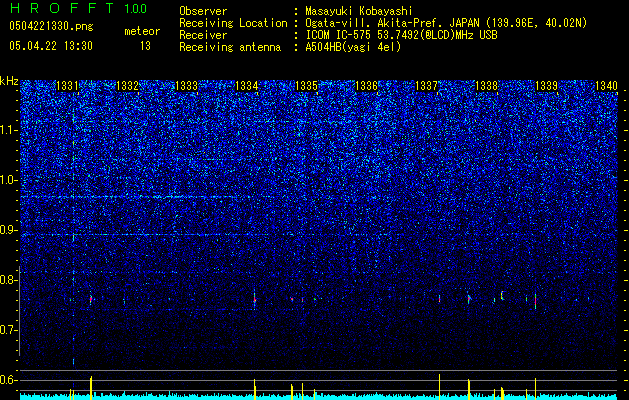Click the 1331 time marker
Image resolution: width=629 pixels, height=400 pixels.
click(x=67, y=85)
